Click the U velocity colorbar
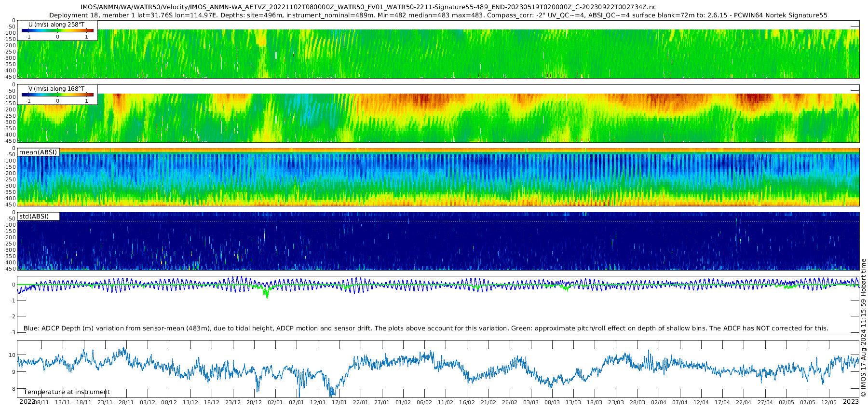 (57, 30)
